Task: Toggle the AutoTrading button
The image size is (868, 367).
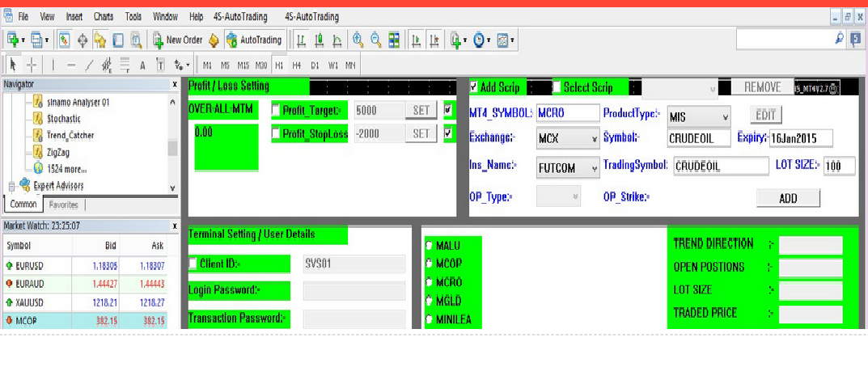Action: (253, 40)
